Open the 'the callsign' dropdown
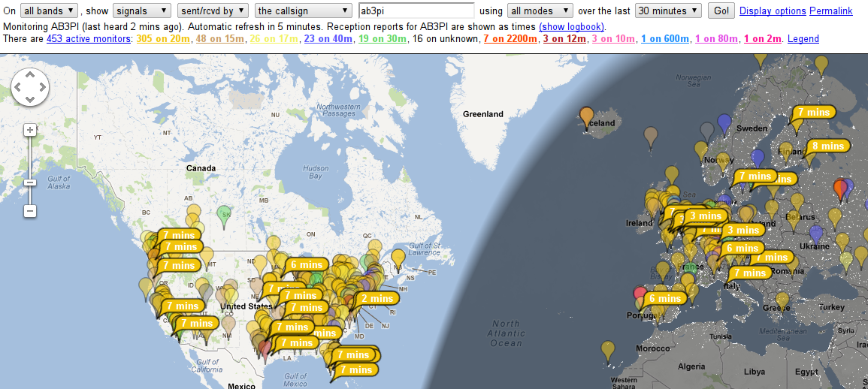The height and width of the screenshot is (389, 868). [304, 11]
